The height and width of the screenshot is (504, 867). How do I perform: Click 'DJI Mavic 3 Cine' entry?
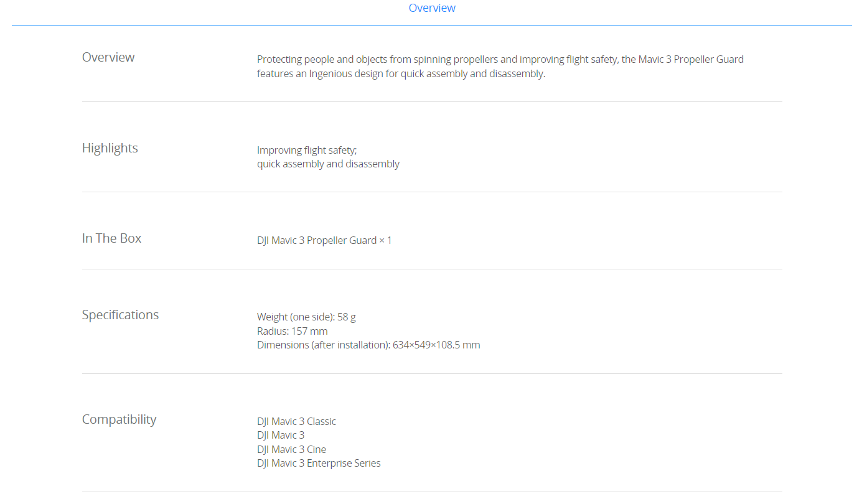pyautogui.click(x=291, y=449)
